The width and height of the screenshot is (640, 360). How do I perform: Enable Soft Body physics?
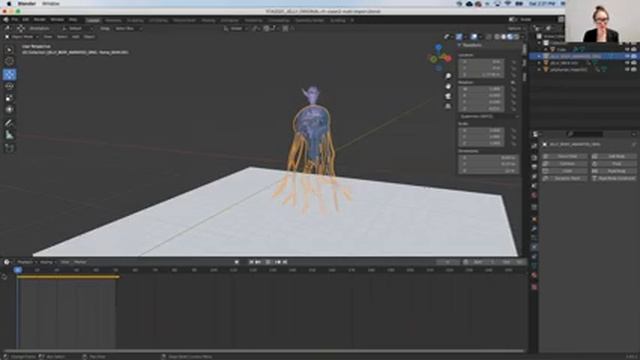(614, 156)
